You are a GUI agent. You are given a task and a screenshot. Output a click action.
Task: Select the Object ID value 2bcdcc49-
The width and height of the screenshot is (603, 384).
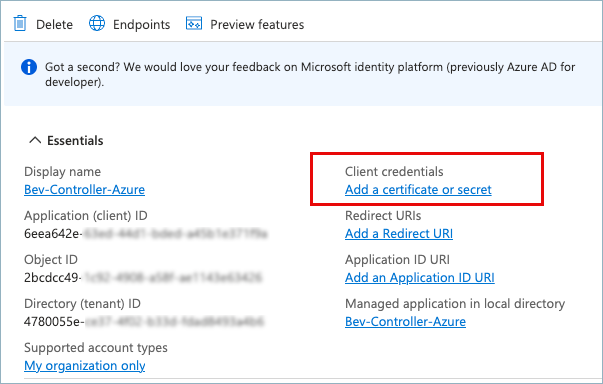52,278
